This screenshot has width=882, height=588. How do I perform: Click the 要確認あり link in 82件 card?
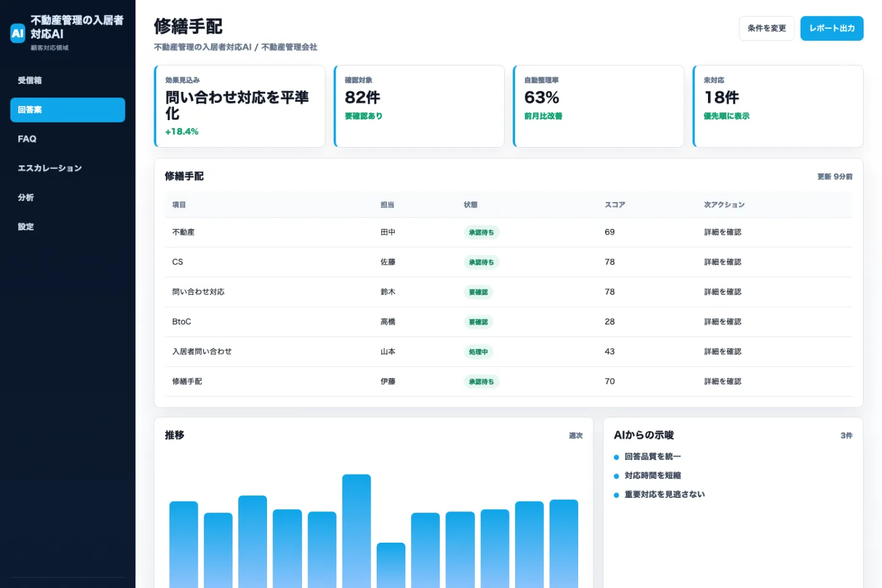click(x=363, y=116)
